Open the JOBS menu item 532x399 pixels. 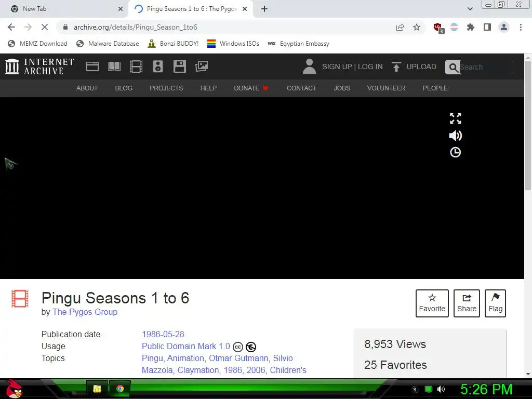(342, 88)
